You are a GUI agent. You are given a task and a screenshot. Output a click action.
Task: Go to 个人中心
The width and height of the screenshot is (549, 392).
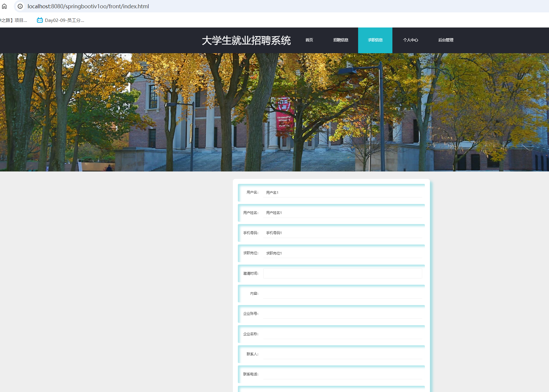(411, 40)
